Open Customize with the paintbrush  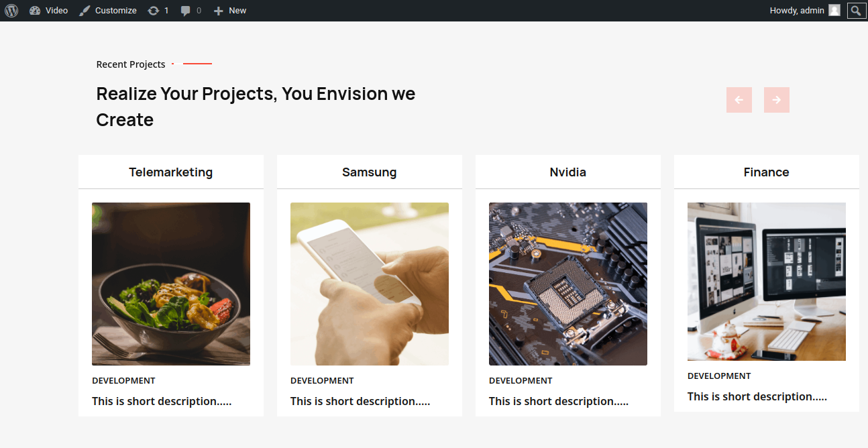(107, 11)
